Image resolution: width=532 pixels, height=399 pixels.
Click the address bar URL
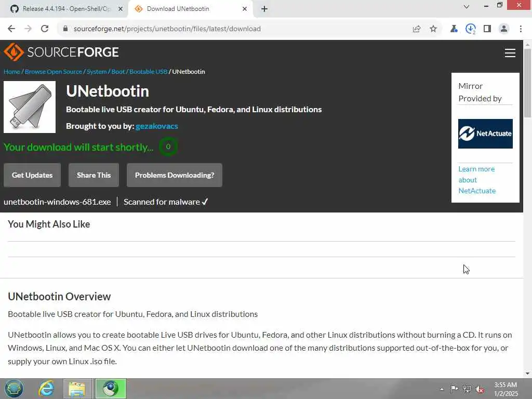click(x=167, y=29)
